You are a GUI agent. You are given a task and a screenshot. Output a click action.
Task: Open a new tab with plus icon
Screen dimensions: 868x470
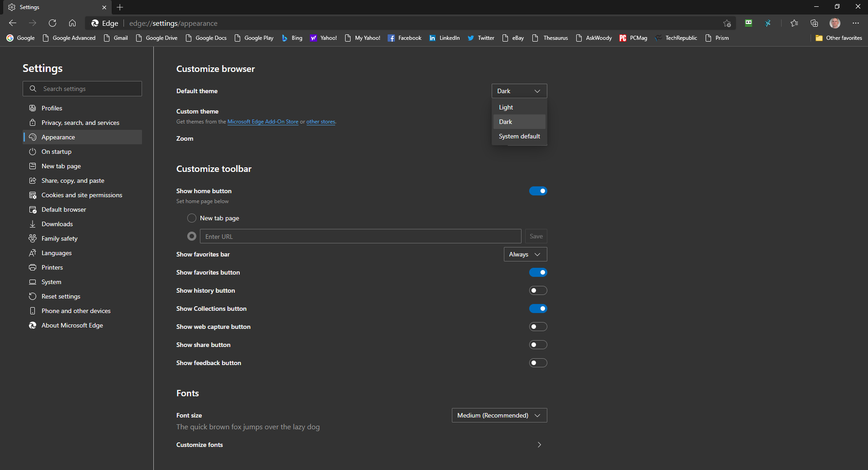point(120,7)
